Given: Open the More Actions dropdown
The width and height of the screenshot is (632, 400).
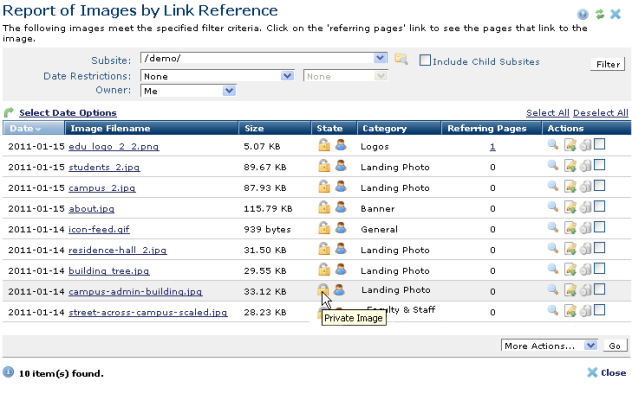Looking at the screenshot, I should pyautogui.click(x=590, y=345).
